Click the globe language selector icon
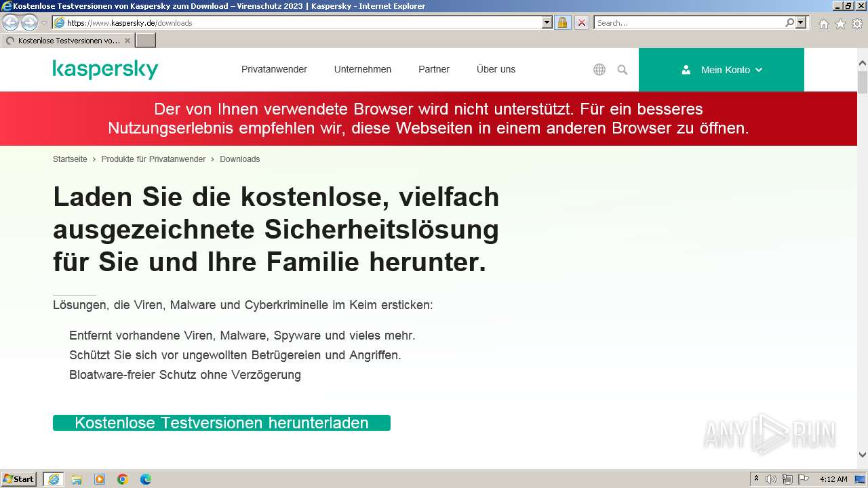Screen dimensions: 868x488 [599, 69]
